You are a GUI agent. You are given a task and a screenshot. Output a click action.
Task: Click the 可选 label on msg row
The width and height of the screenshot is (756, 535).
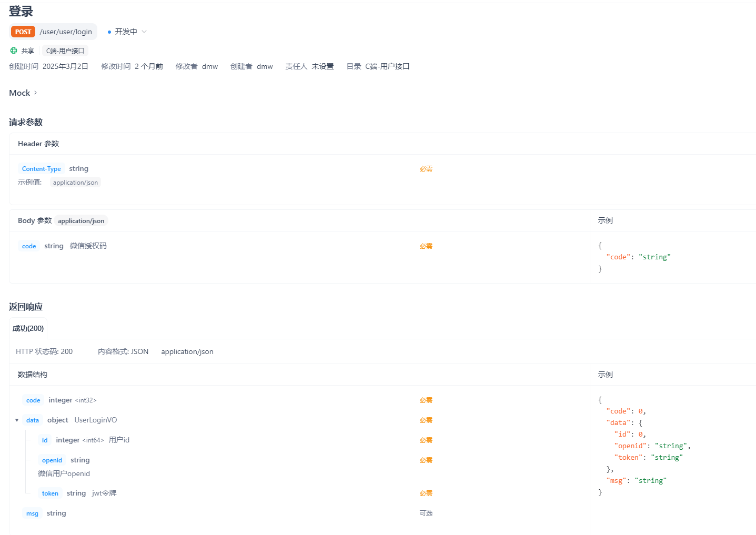point(426,513)
